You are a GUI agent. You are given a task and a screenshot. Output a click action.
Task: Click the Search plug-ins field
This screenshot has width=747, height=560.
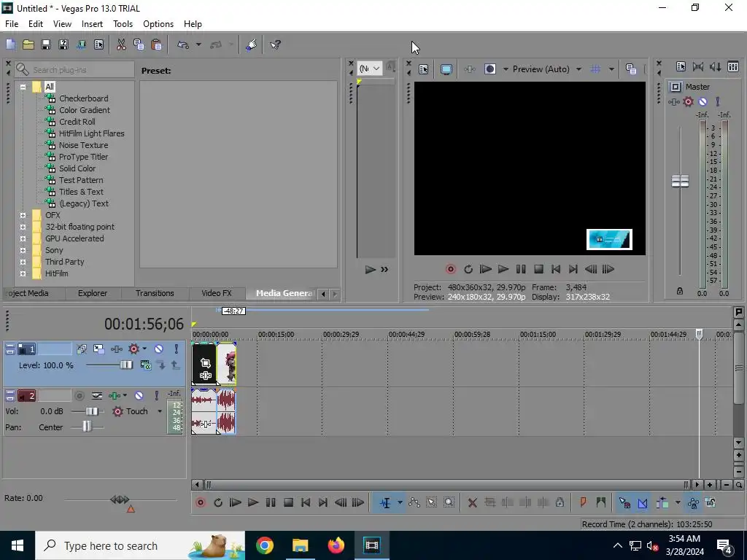[74, 69]
